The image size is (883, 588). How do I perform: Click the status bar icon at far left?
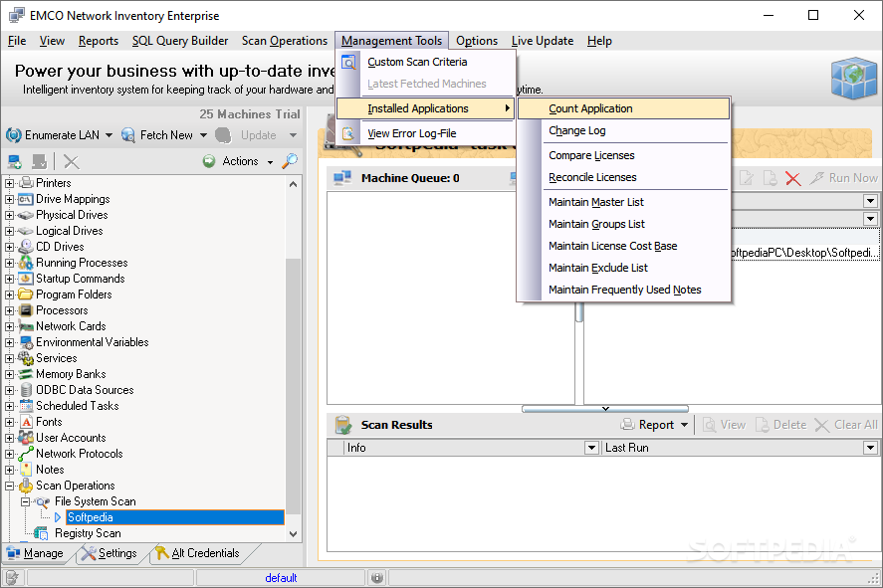coord(12,577)
